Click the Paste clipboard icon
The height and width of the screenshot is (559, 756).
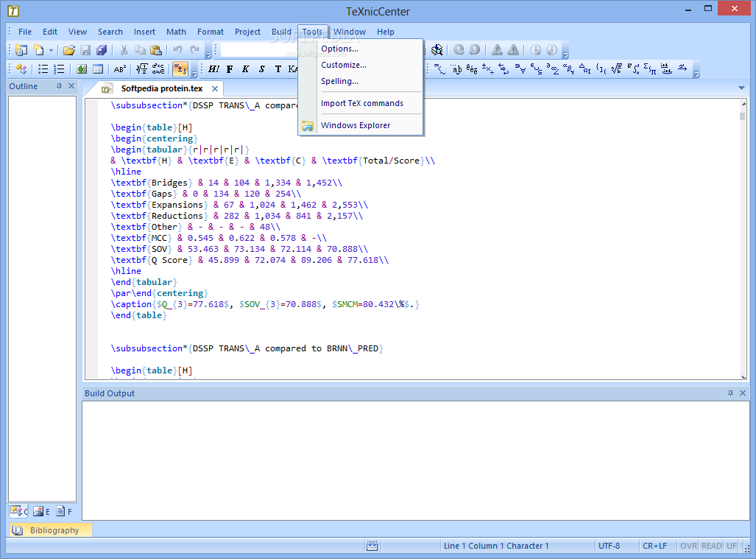[x=156, y=49]
